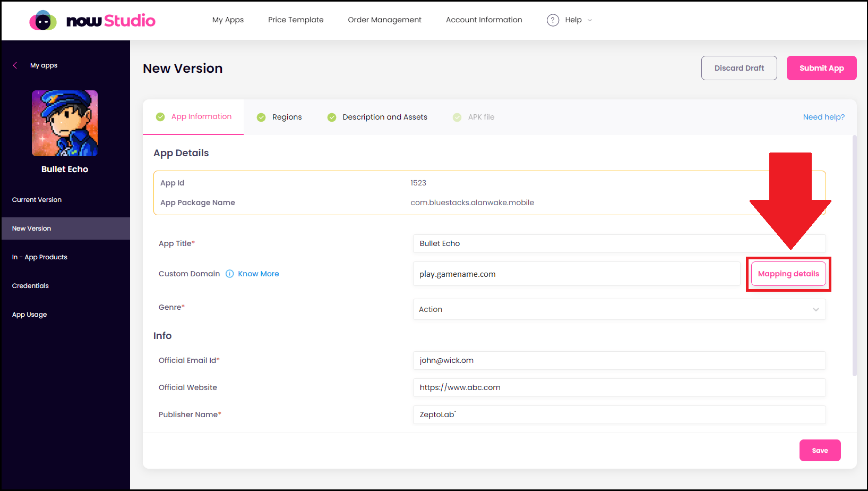
Task: Click the Help question mark icon
Action: (x=553, y=20)
